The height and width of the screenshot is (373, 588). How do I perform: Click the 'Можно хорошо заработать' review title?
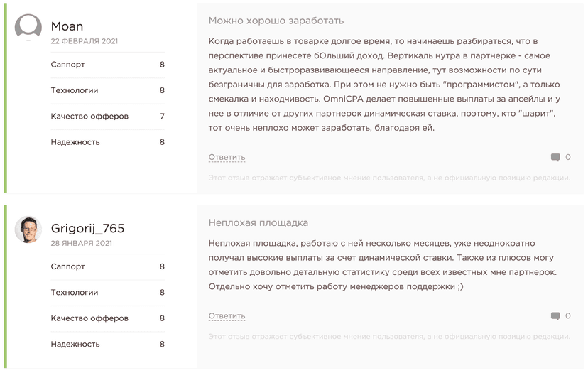276,21
